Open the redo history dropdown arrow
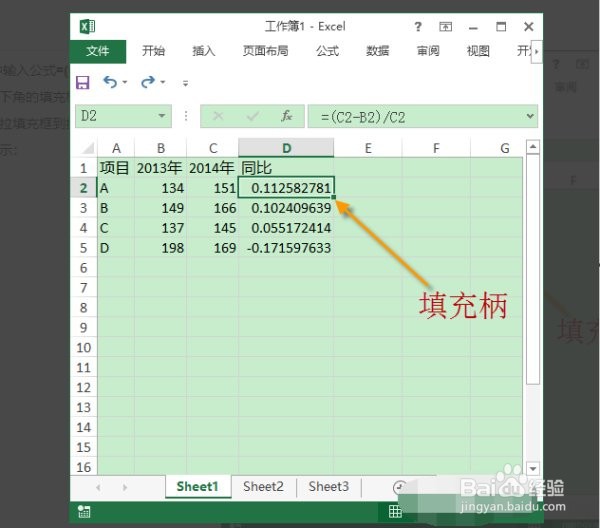 [163, 82]
